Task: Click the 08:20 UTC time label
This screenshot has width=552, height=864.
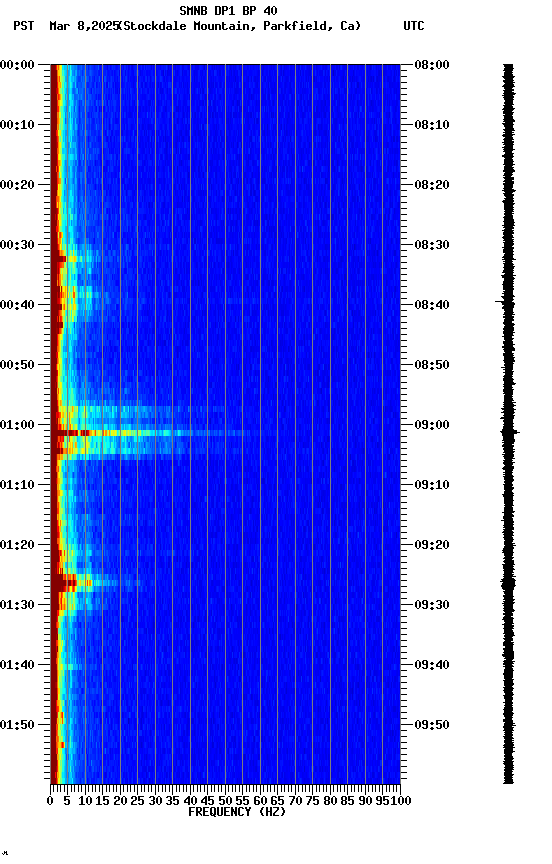Action: click(432, 185)
